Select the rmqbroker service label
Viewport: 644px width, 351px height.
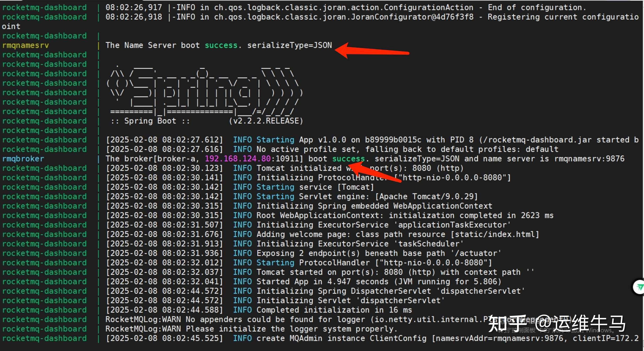pos(23,158)
